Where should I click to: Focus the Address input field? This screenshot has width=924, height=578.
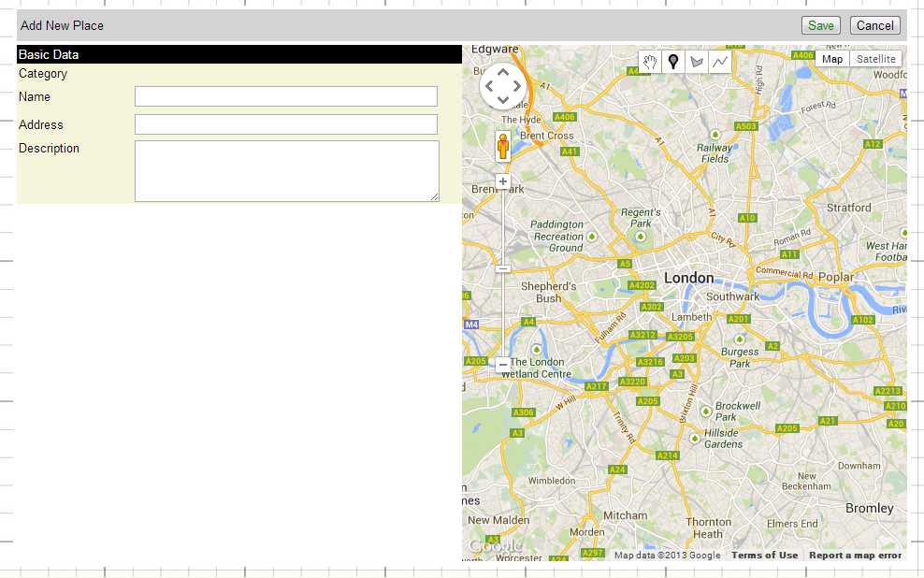[286, 124]
